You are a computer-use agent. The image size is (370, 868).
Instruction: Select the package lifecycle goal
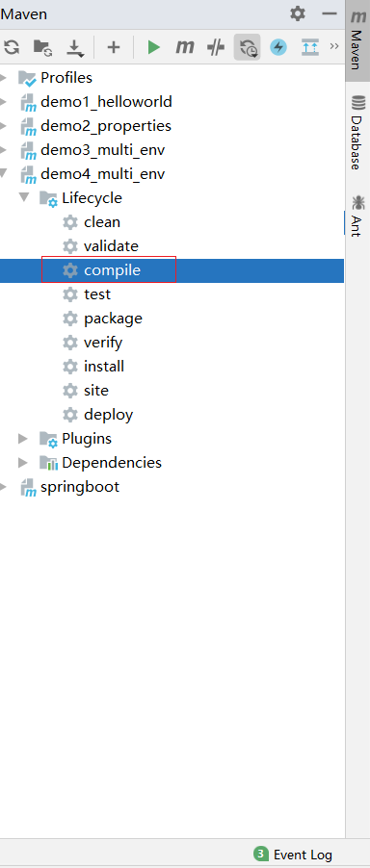point(113,319)
